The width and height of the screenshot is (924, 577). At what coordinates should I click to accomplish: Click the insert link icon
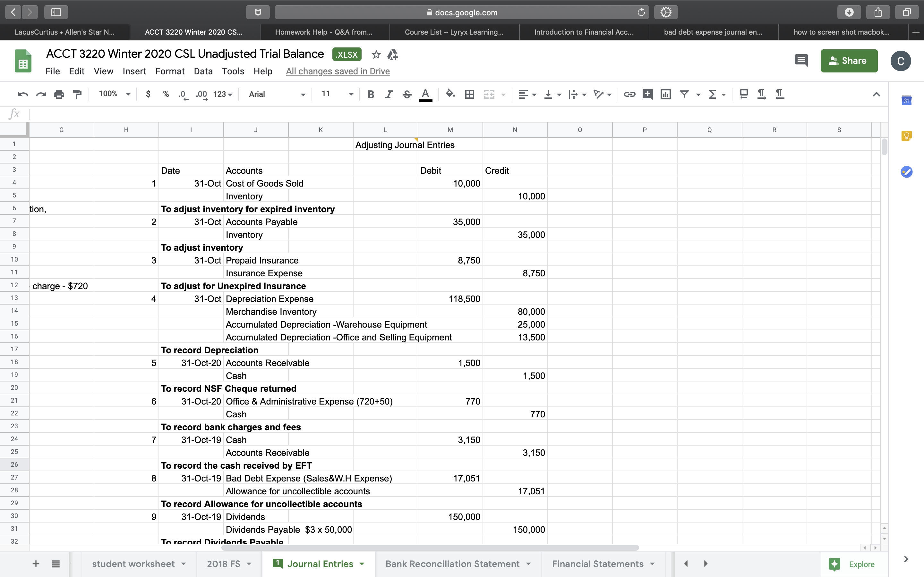[x=629, y=94]
